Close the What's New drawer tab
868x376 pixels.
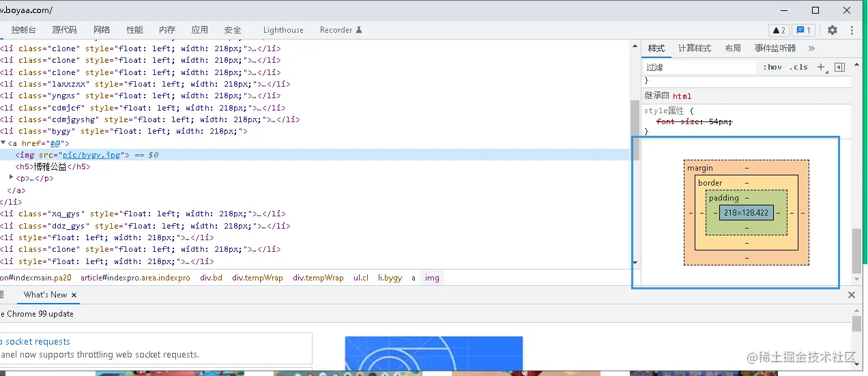coord(74,295)
